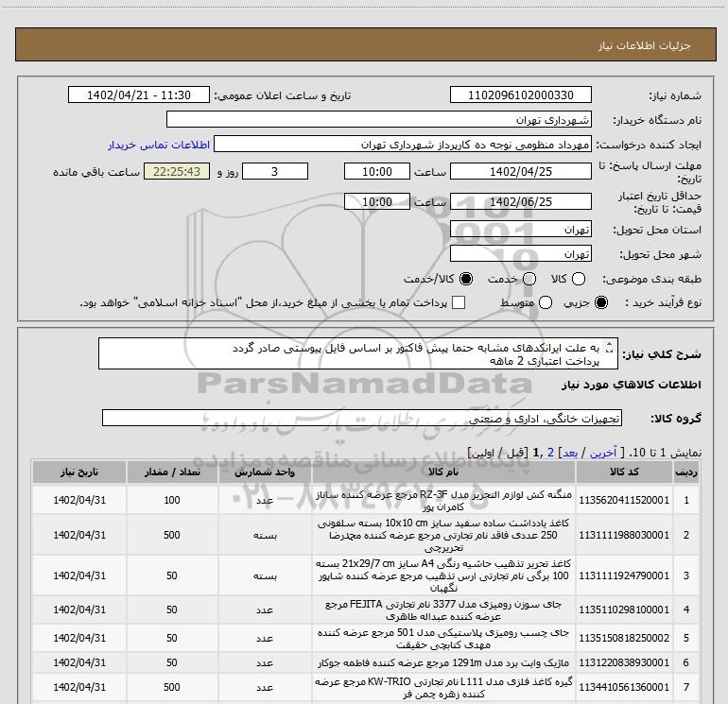Tick the اسناد خزانه اسلامی payment checkbox
The height and width of the screenshot is (704, 728).
(x=459, y=303)
